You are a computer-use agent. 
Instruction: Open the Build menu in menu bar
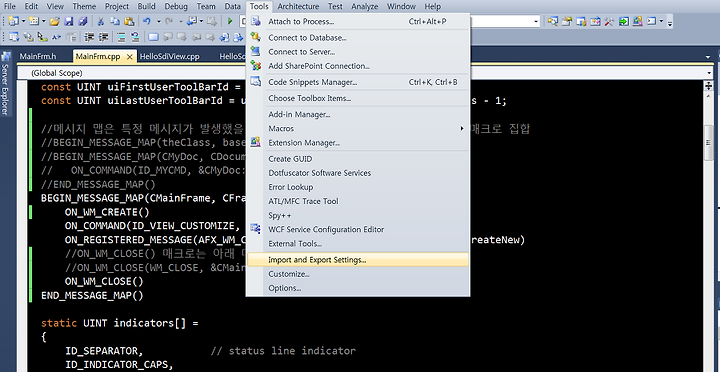[x=146, y=6]
